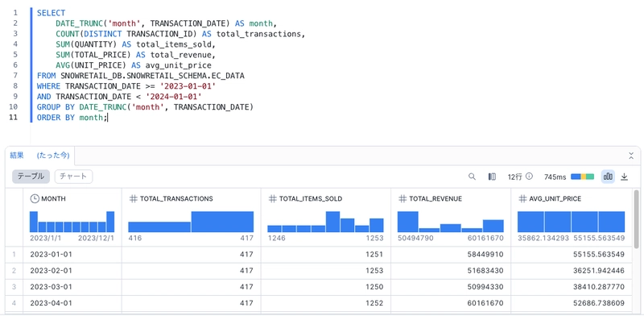
Task: Switch to the チャート view
Action: 73,177
